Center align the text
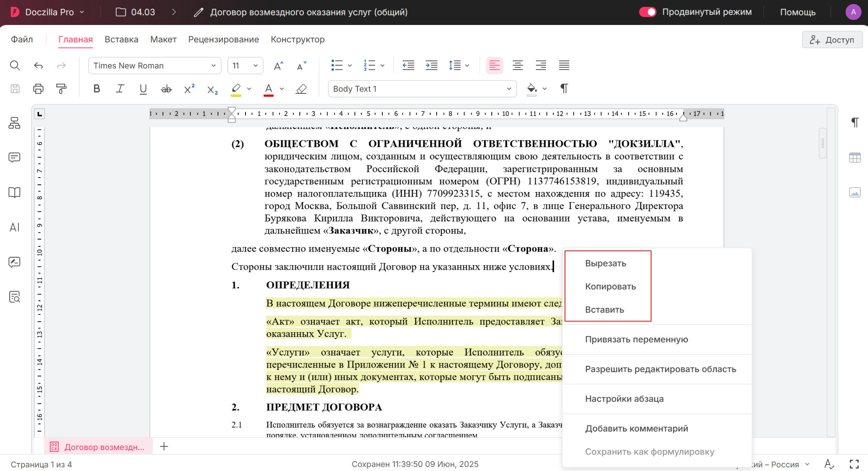 click(x=518, y=66)
